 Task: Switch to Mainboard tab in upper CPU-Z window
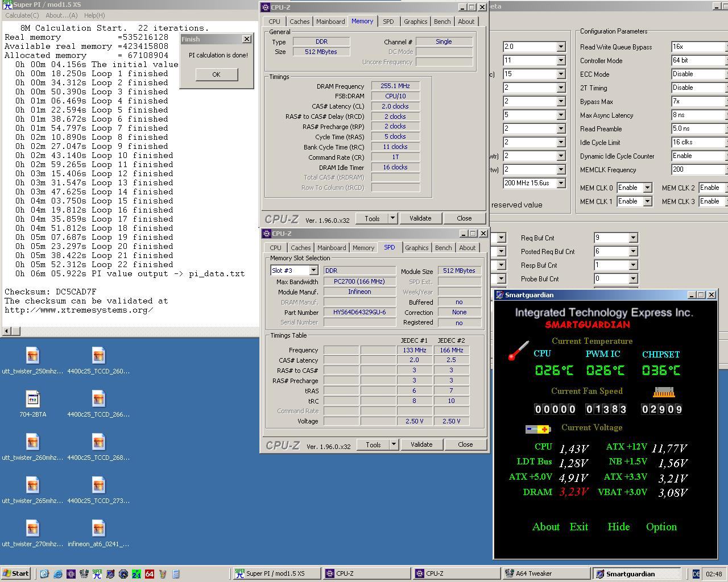pyautogui.click(x=330, y=22)
